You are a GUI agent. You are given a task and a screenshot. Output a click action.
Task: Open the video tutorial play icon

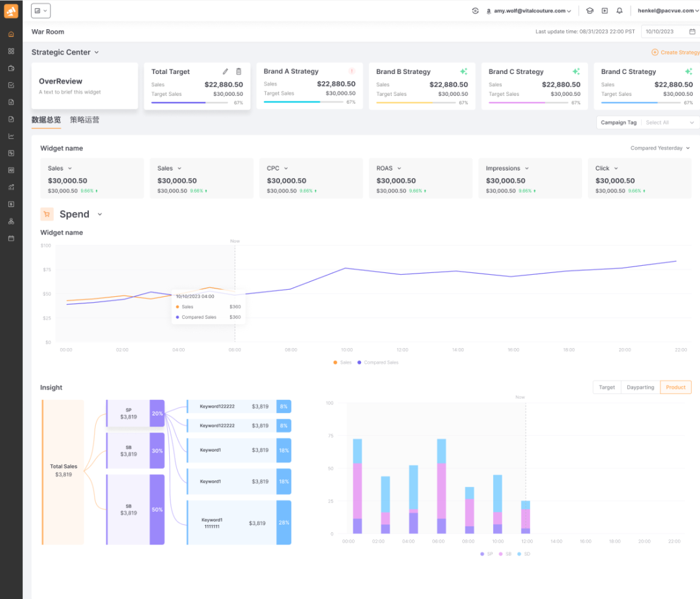pyautogui.click(x=605, y=11)
